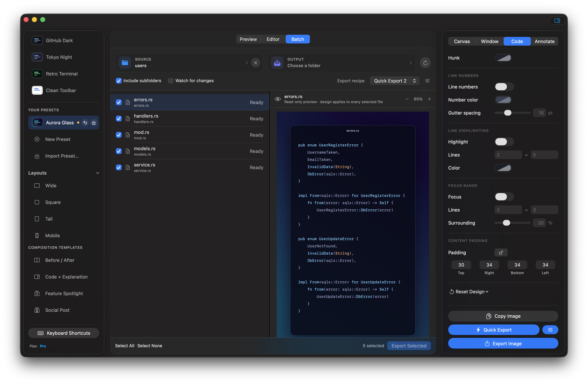Uncheck errors.rs file
588x384 pixels.
[119, 102]
